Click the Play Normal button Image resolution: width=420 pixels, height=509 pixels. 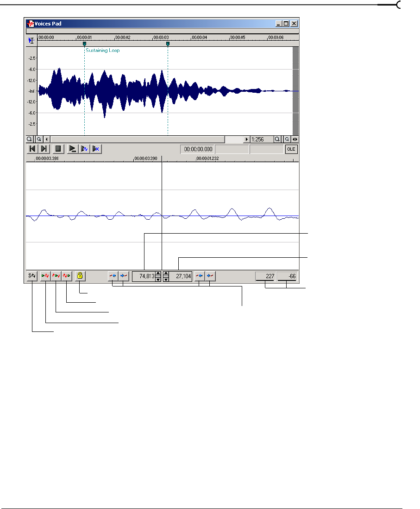tap(72, 149)
